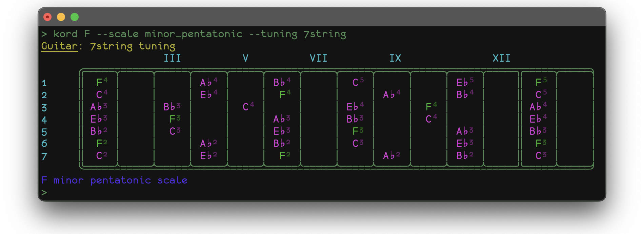Image resolution: width=644 pixels, height=234 pixels.
Task: Click string number 4 label
Action: click(x=44, y=120)
